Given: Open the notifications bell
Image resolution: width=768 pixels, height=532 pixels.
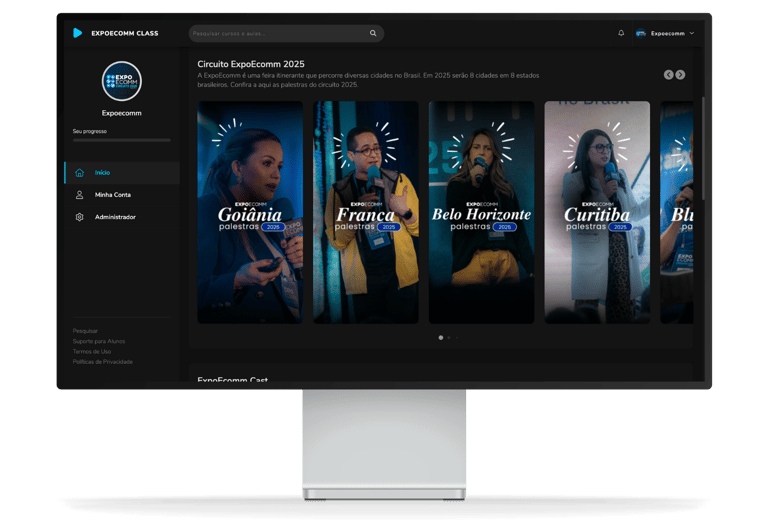Looking at the screenshot, I should pyautogui.click(x=621, y=33).
